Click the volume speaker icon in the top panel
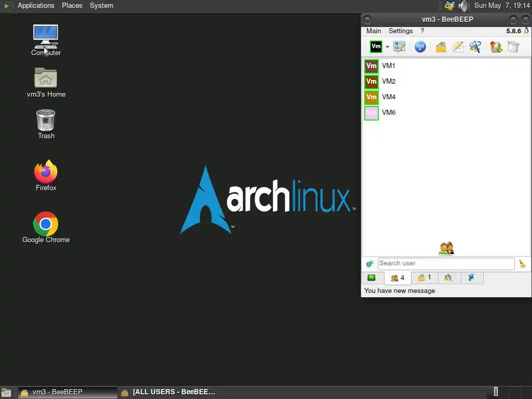The width and height of the screenshot is (532, 399). 463,6
